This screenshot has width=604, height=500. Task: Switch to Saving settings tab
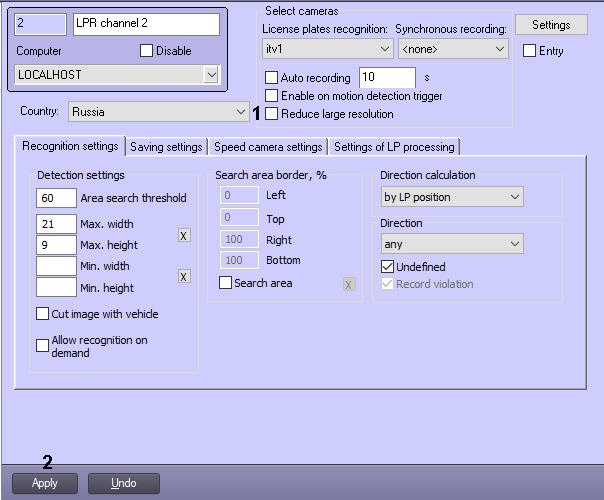pyautogui.click(x=166, y=147)
